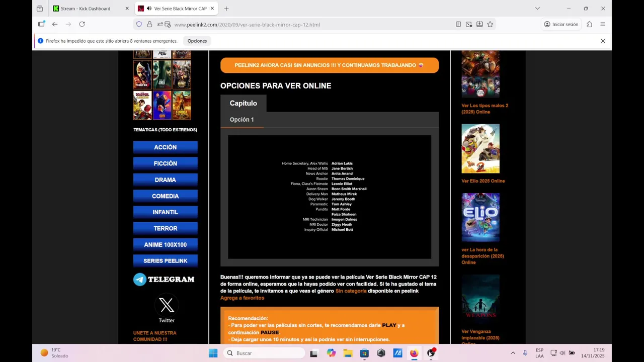The height and width of the screenshot is (362, 644).
Task: Open the extensions puzzle icon
Action: pos(589,24)
